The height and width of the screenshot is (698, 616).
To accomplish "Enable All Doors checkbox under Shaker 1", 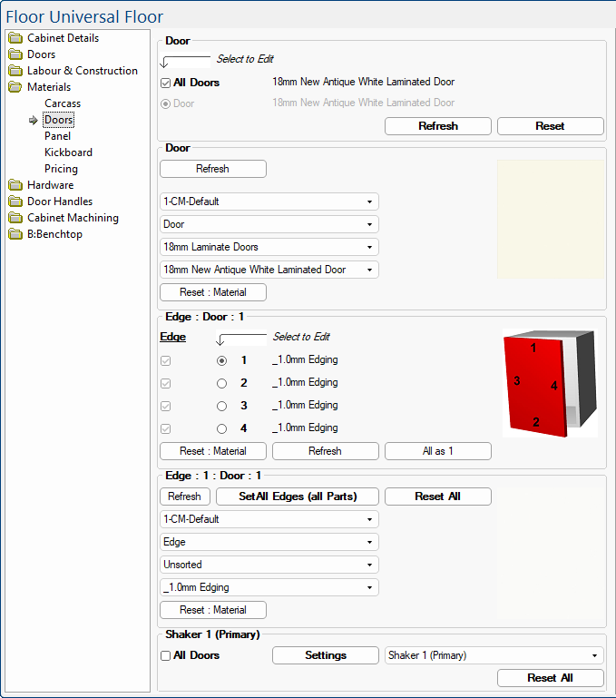I will pyautogui.click(x=165, y=655).
